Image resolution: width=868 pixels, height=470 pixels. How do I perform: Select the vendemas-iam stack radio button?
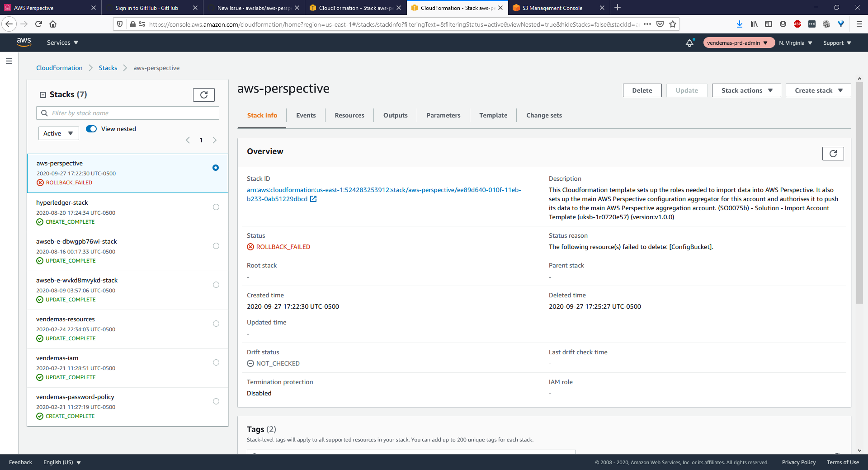(216, 362)
